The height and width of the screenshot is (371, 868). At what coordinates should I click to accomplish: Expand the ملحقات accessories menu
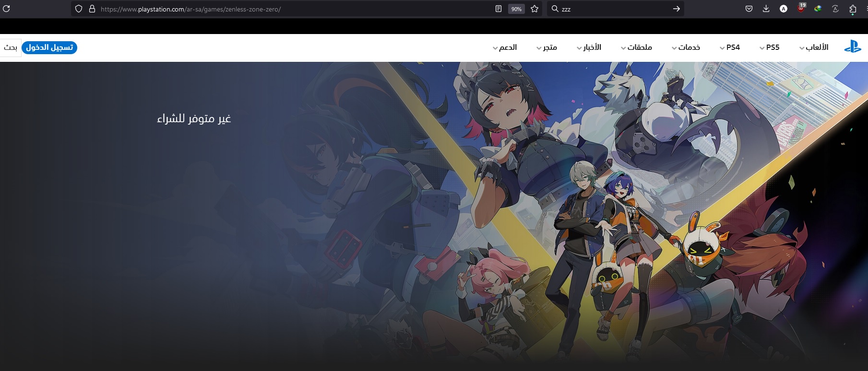pos(636,47)
